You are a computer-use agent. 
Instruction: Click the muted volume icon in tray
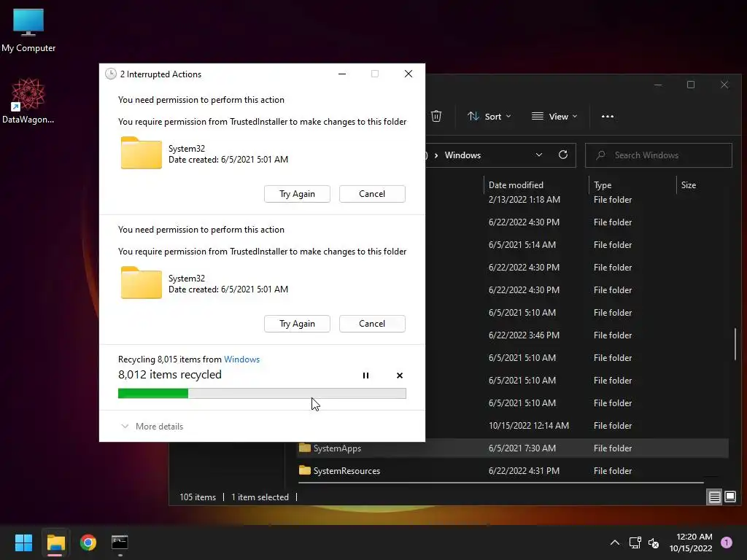point(654,542)
